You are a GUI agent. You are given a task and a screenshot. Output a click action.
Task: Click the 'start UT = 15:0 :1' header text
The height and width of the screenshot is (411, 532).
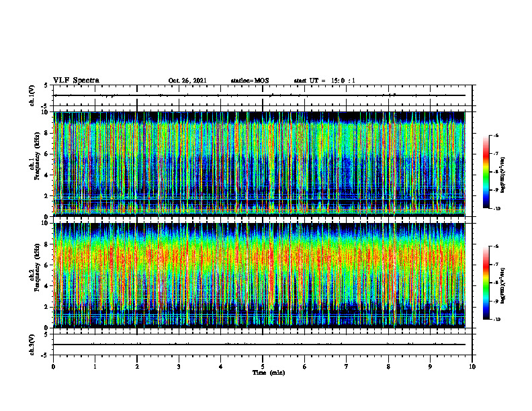pos(324,81)
